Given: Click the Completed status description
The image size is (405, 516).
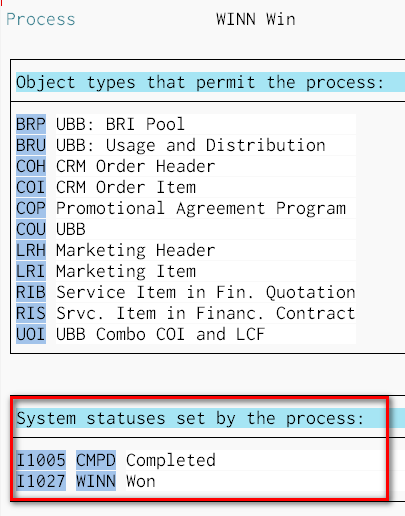Looking at the screenshot, I should 171,460.
